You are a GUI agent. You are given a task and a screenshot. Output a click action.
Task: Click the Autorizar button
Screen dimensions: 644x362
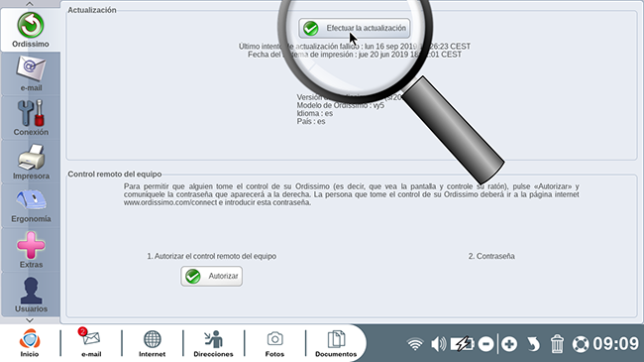coord(211,276)
